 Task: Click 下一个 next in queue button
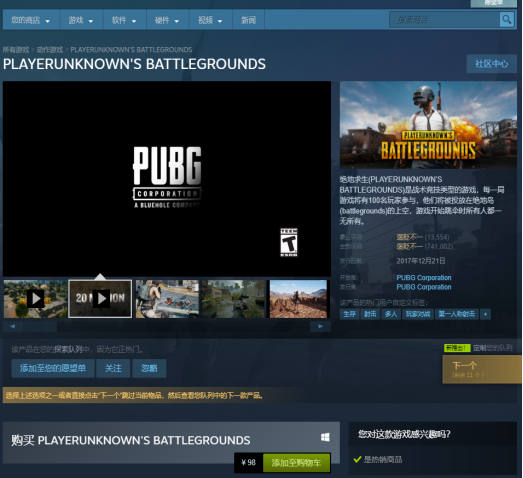(482, 369)
